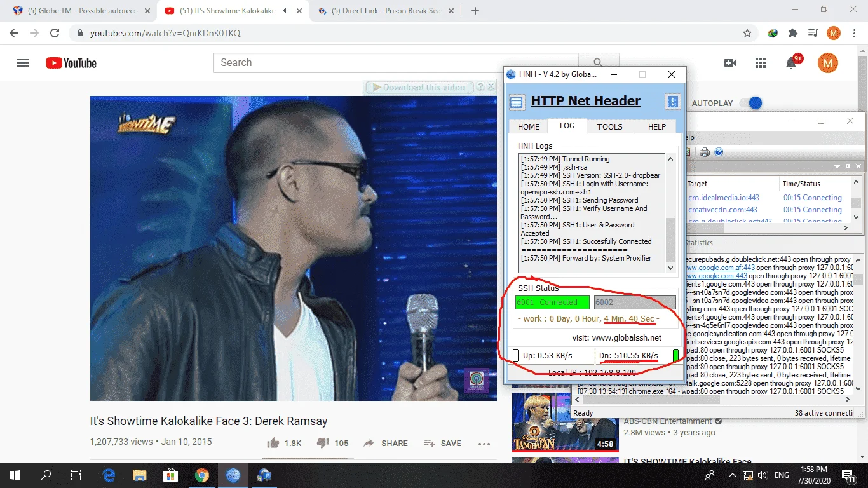Screen dimensions: 868x488
Task: Dislike the video with thumbs down
Action: [x=323, y=443]
